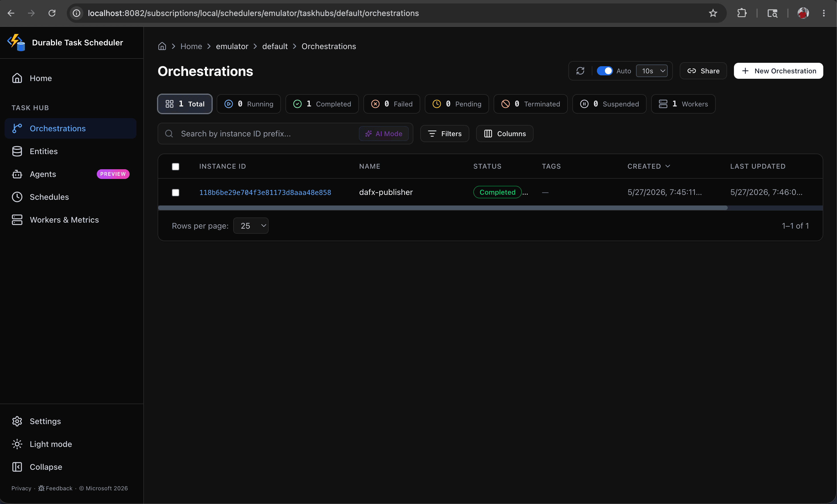Image resolution: width=837 pixels, height=504 pixels.
Task: Reload the page in the browser
Action: 52,13
